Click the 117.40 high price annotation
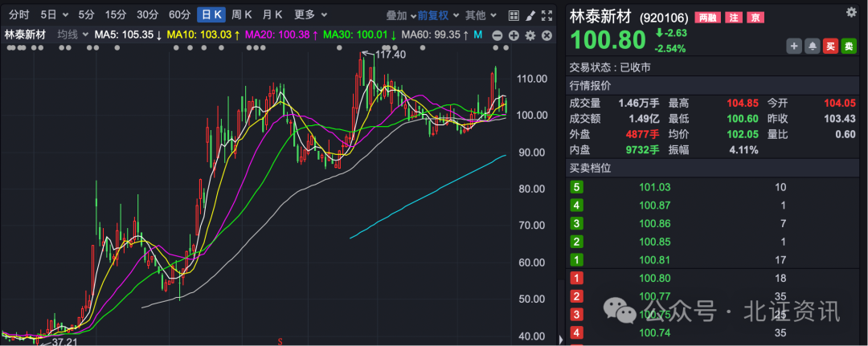Screen dimensions: 868x346 click(x=391, y=55)
